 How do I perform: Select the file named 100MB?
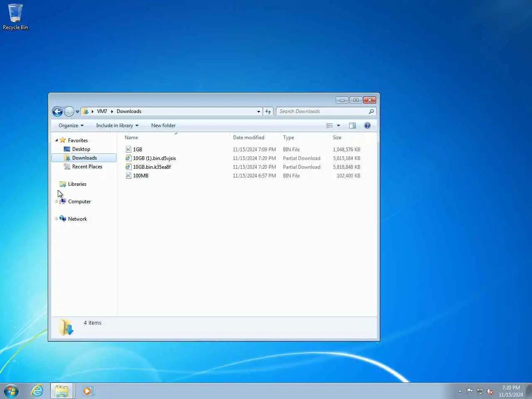(x=140, y=176)
